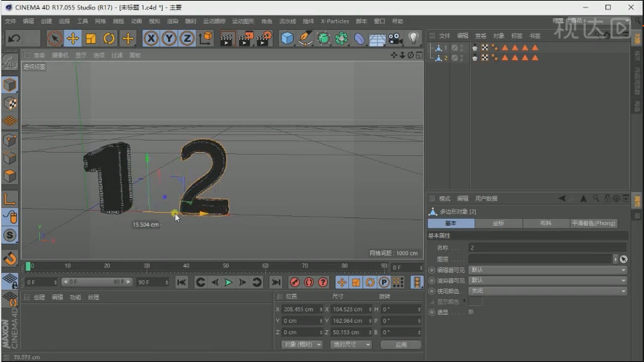
Task: Toggle 使用颜色 keyframe radio circle
Action: coord(431,291)
